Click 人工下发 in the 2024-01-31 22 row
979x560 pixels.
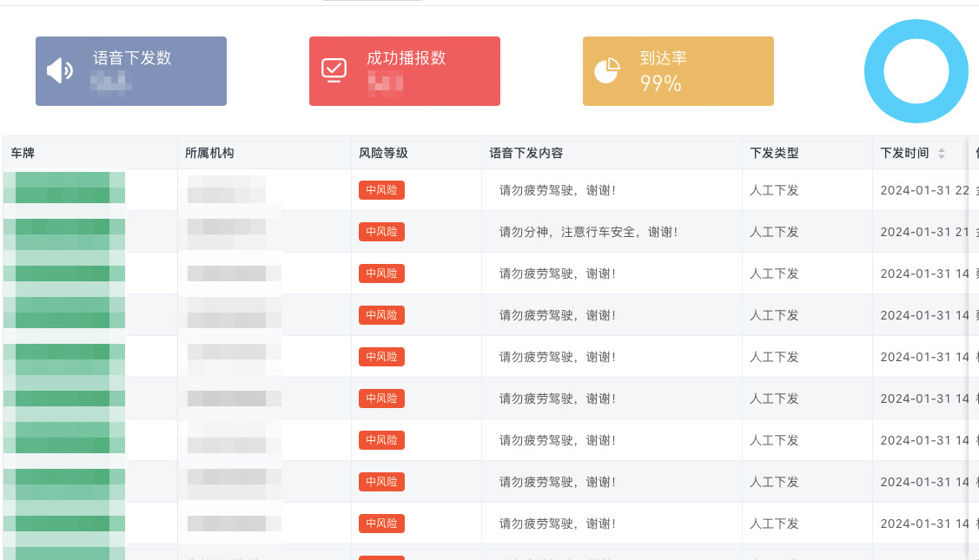click(x=774, y=190)
